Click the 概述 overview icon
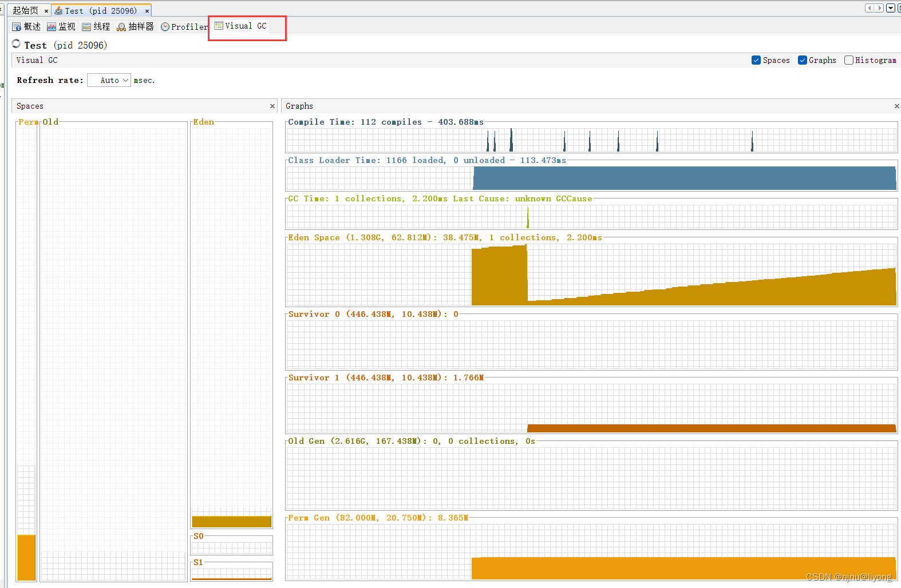 point(17,27)
